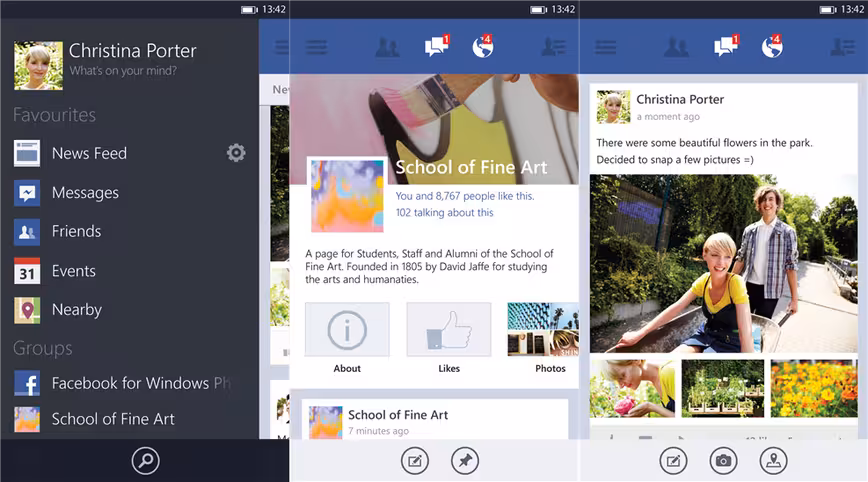This screenshot has height=482, width=868.
Task: Open the large photo of two people
Action: [724, 263]
